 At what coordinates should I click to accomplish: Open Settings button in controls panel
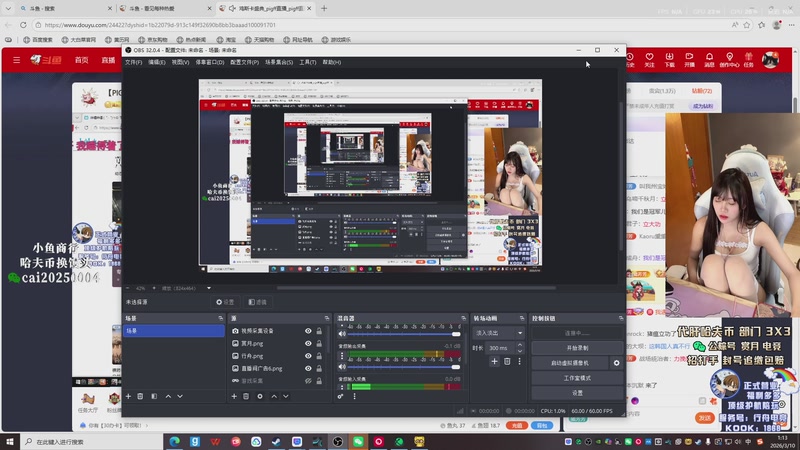pos(577,393)
